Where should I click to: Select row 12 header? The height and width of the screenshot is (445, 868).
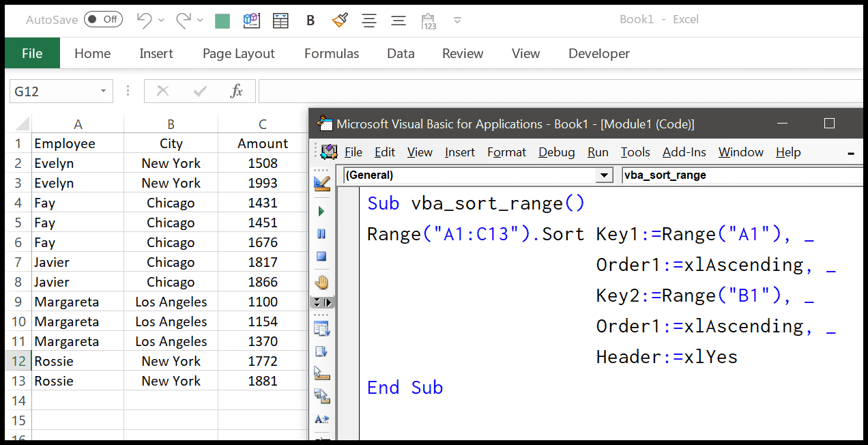(x=18, y=361)
